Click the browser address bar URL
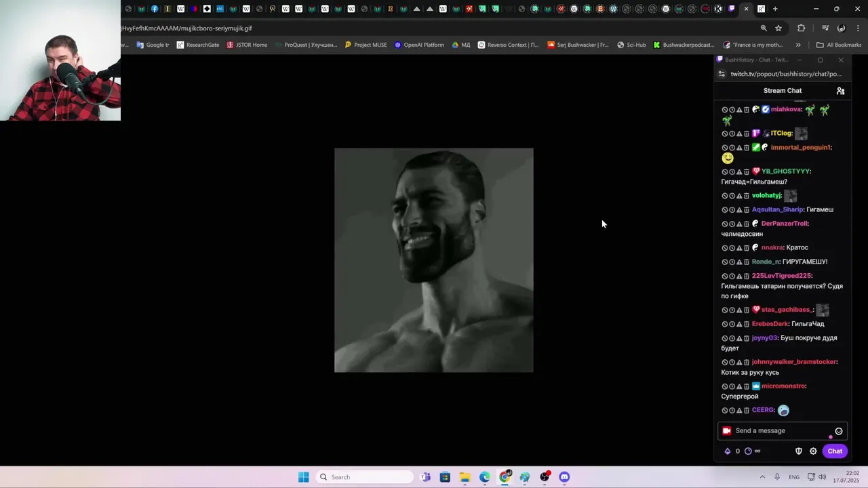868x488 pixels. click(186, 28)
